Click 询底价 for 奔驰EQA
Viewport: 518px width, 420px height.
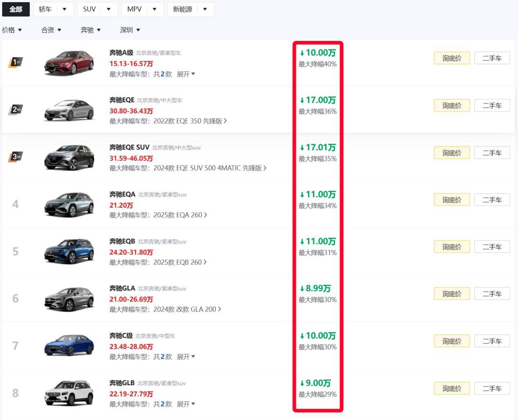(x=452, y=200)
